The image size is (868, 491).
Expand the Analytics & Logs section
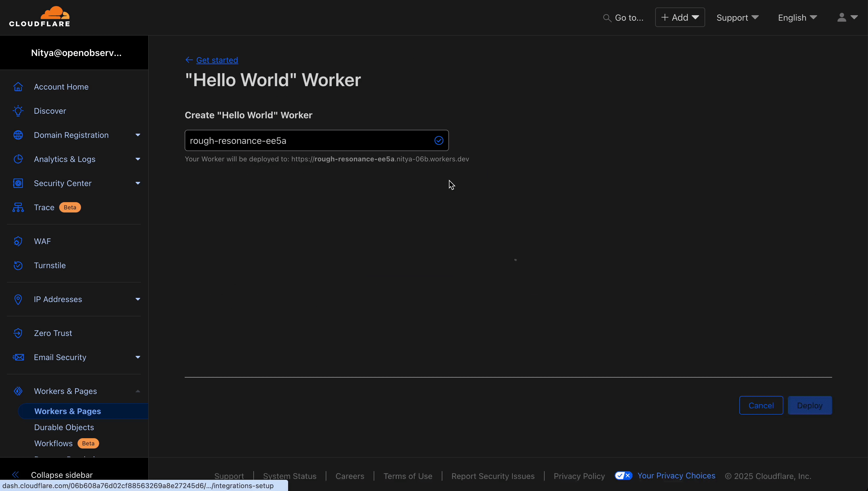pos(138,159)
